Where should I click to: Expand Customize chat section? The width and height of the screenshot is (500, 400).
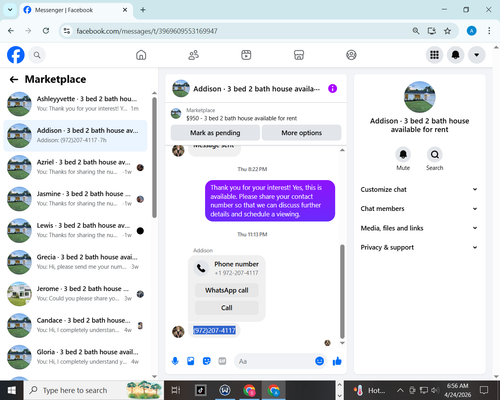(x=419, y=189)
